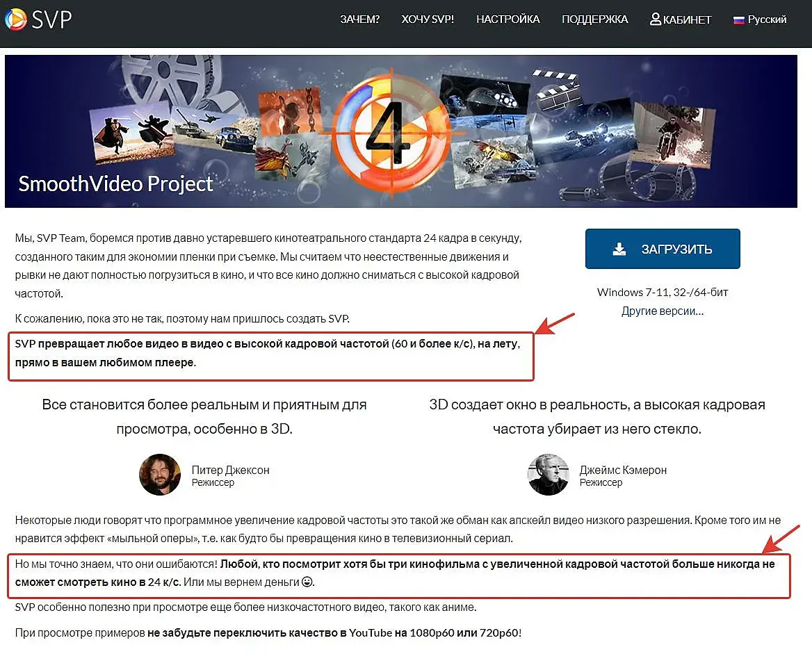
Task: Click the quote about 3D window into reality
Action: [597, 417]
